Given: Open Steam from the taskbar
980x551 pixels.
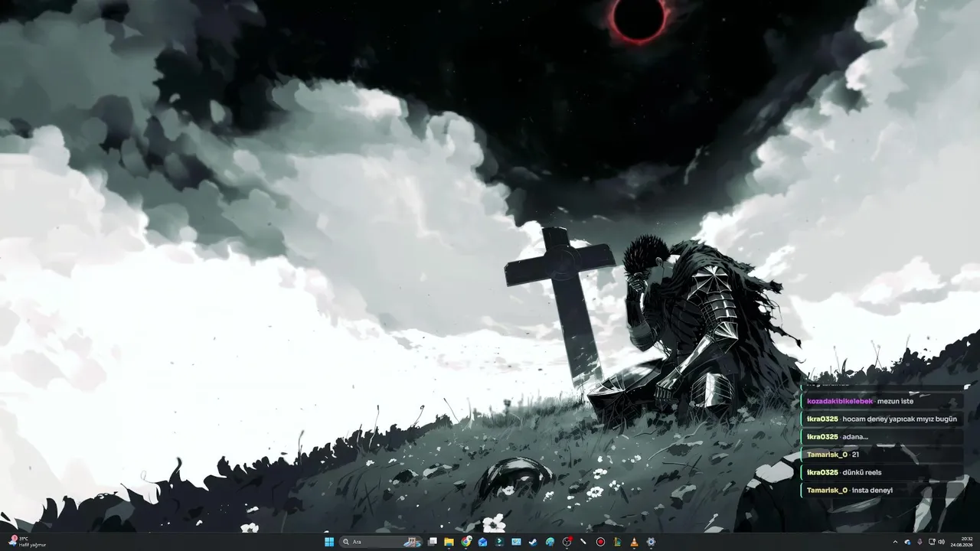Looking at the screenshot, I should 533,542.
